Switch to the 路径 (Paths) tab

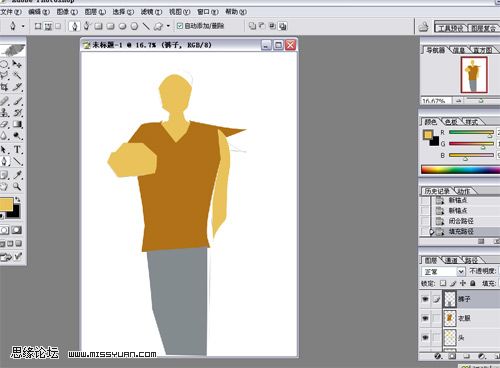(x=470, y=260)
